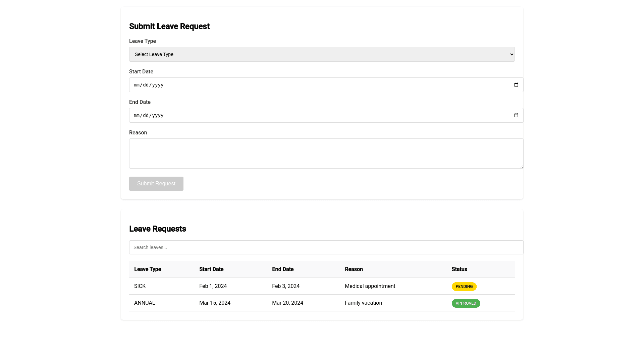Click the Submit Leave Request heading
Viewport: 644px width, 362px height.
click(169, 26)
